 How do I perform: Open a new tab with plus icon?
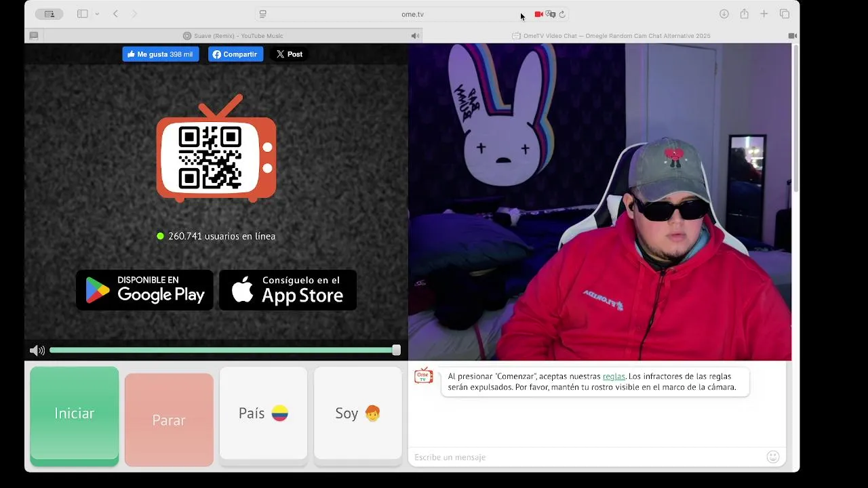tap(764, 14)
